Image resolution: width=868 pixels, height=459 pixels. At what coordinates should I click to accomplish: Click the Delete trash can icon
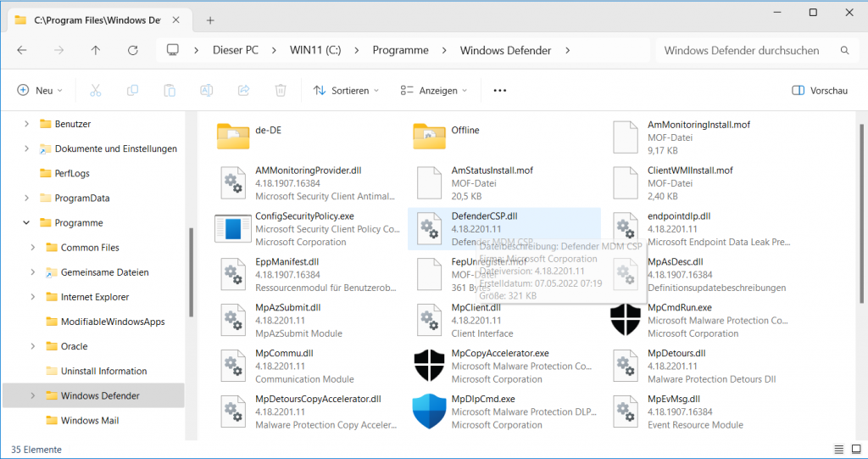coord(281,91)
